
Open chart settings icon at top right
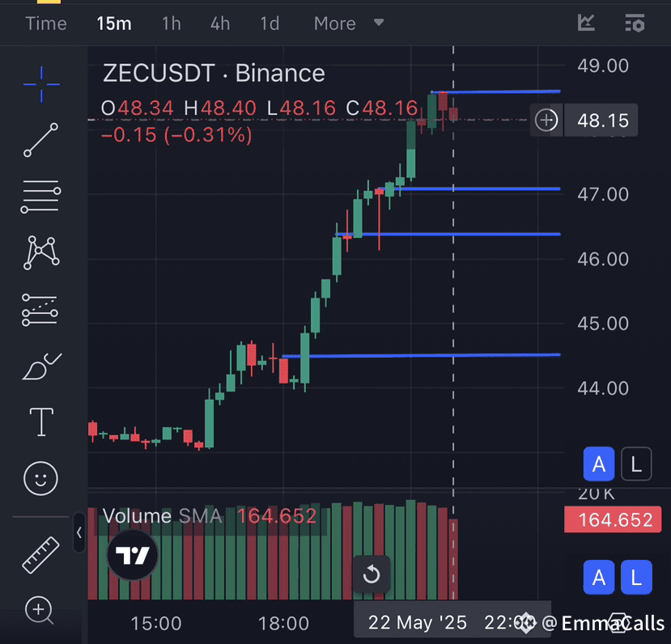(x=635, y=23)
